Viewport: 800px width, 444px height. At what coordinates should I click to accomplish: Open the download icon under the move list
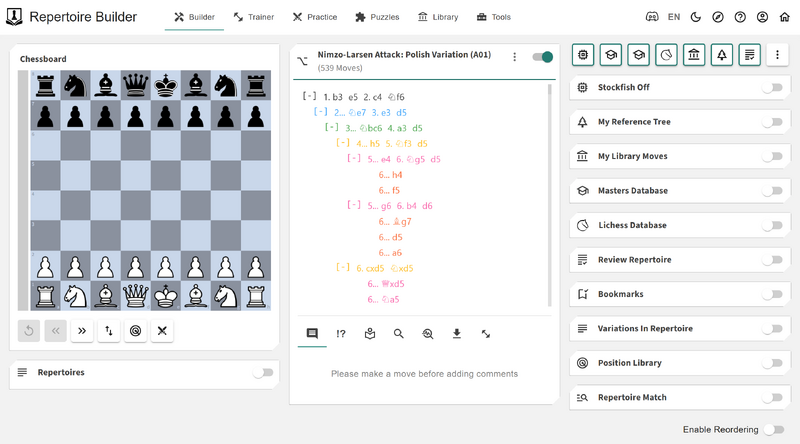(x=457, y=334)
